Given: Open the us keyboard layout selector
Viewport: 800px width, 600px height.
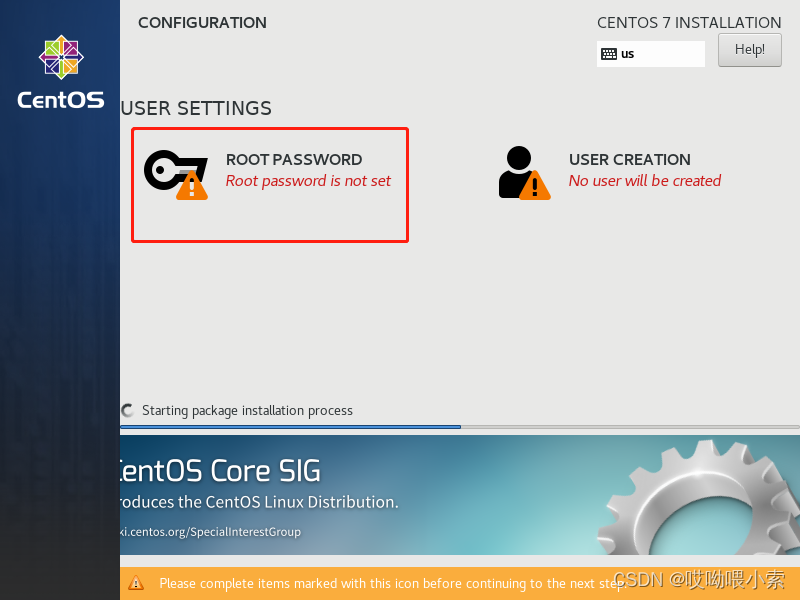Looking at the screenshot, I should (x=651, y=54).
